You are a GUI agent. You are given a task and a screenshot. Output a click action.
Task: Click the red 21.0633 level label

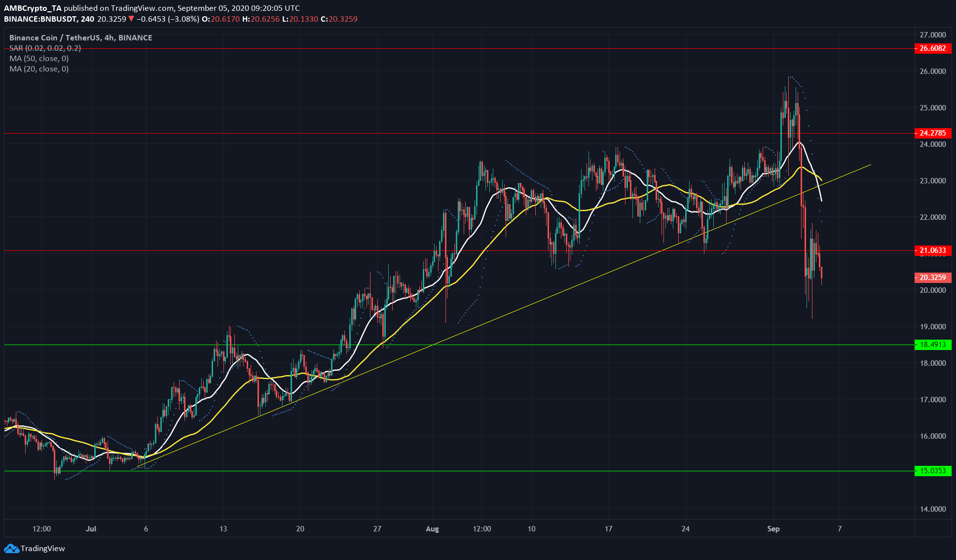pos(932,250)
